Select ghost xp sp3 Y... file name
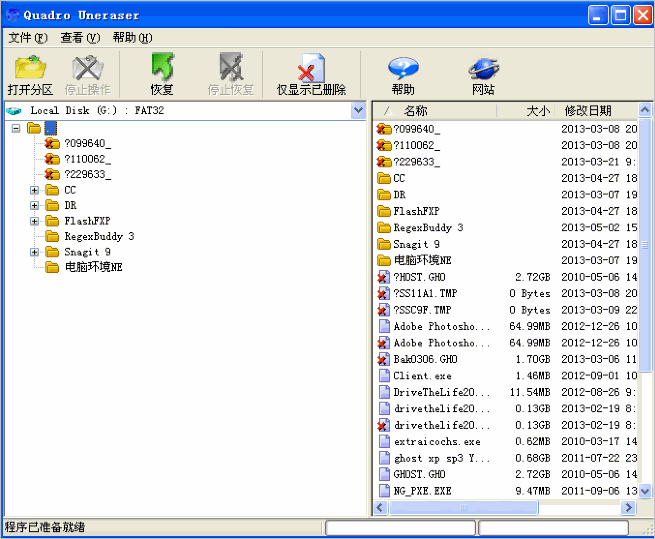The image size is (655, 539). (442, 458)
